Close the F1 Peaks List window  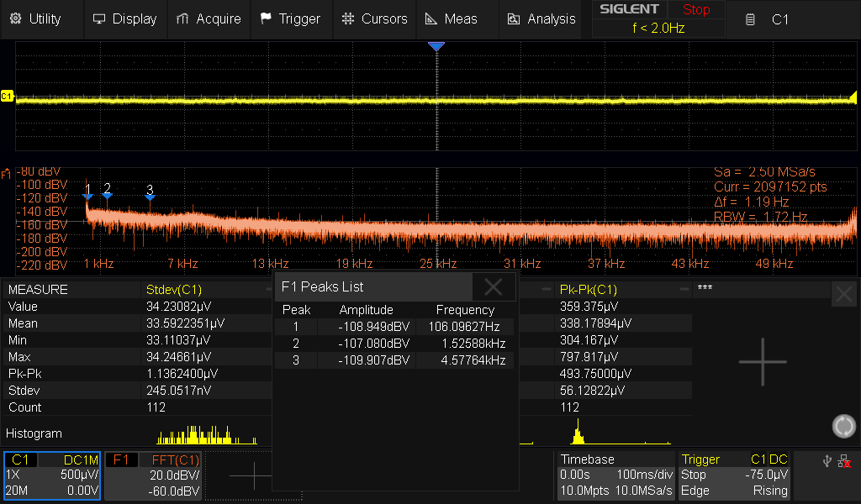494,287
